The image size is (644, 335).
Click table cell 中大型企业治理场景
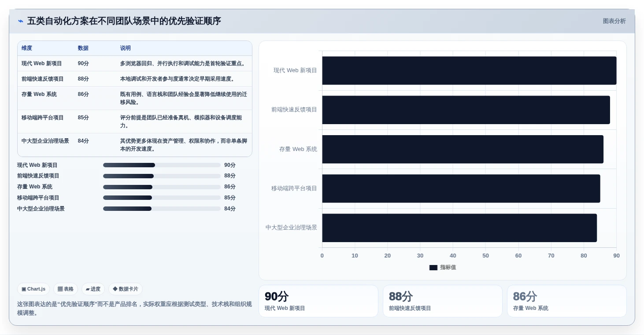pos(45,141)
